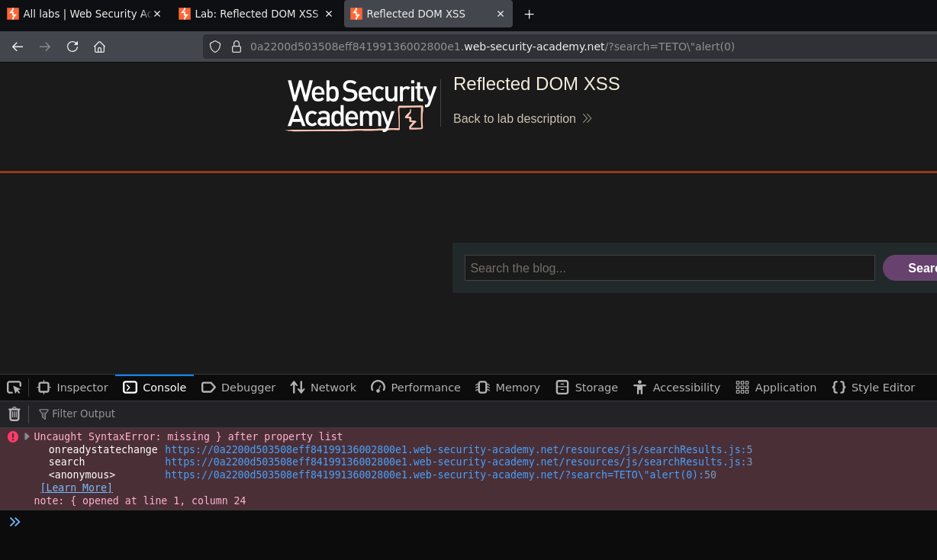
Task: Open the Application panel
Action: (x=776, y=388)
